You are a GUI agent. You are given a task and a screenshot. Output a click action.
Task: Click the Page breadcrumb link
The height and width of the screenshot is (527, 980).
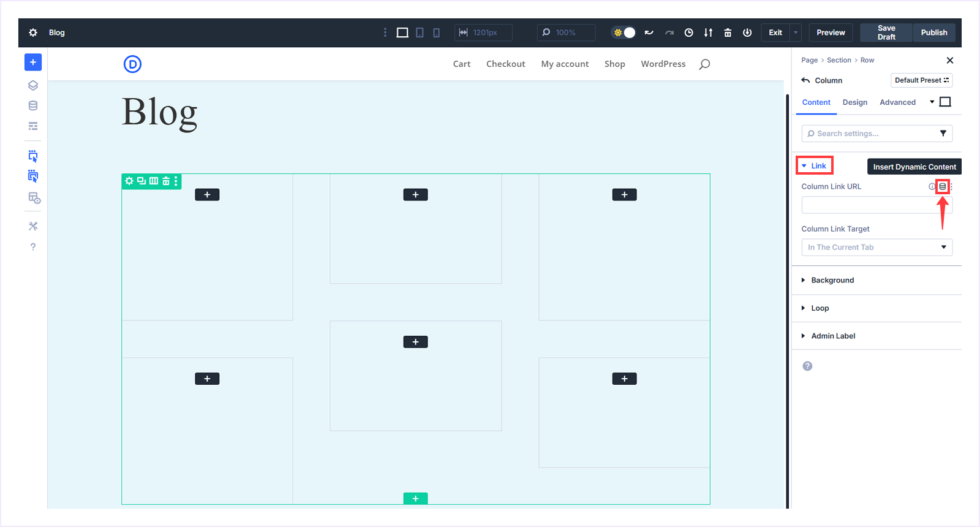[x=809, y=60]
